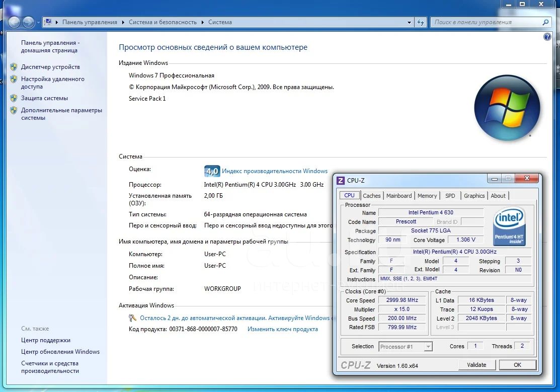
Task: Click the control panel icon in address bar
Action: click(x=49, y=22)
